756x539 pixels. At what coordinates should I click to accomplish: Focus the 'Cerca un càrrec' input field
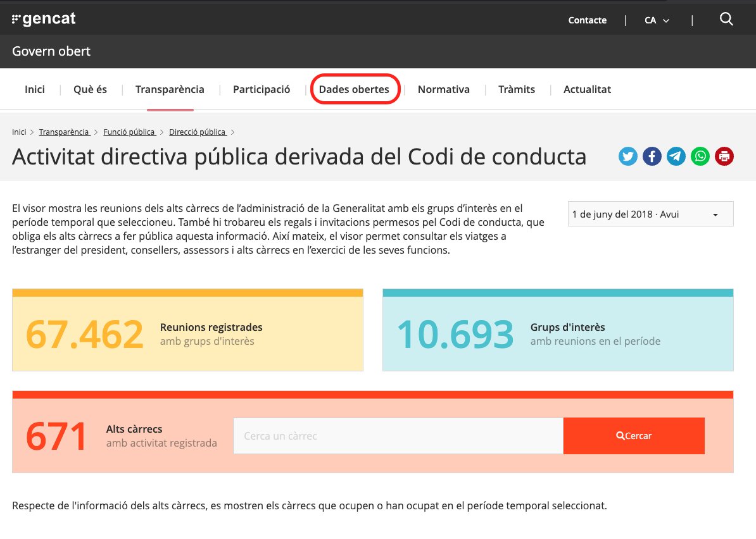point(398,436)
